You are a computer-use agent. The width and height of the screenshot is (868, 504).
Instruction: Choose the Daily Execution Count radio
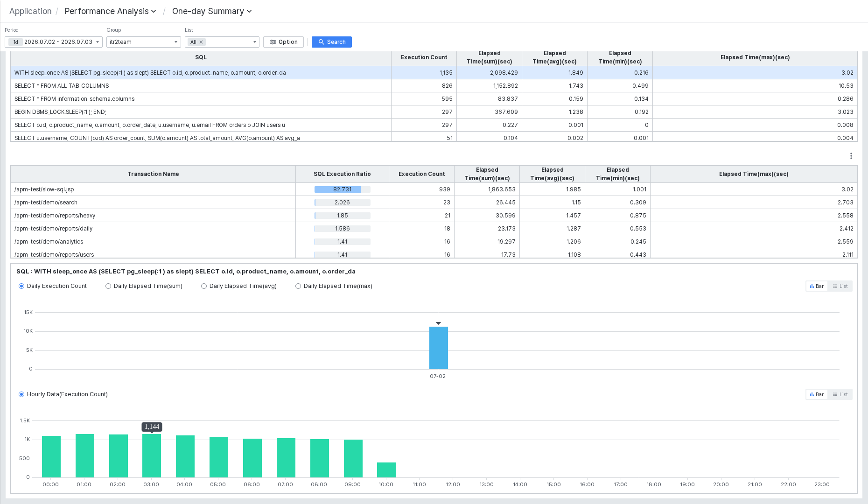[53, 286]
